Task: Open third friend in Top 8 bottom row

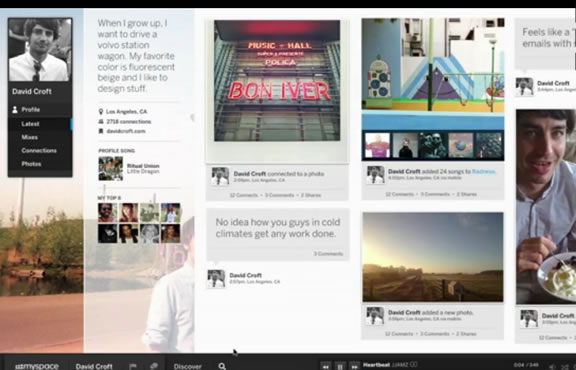Action: click(x=150, y=234)
